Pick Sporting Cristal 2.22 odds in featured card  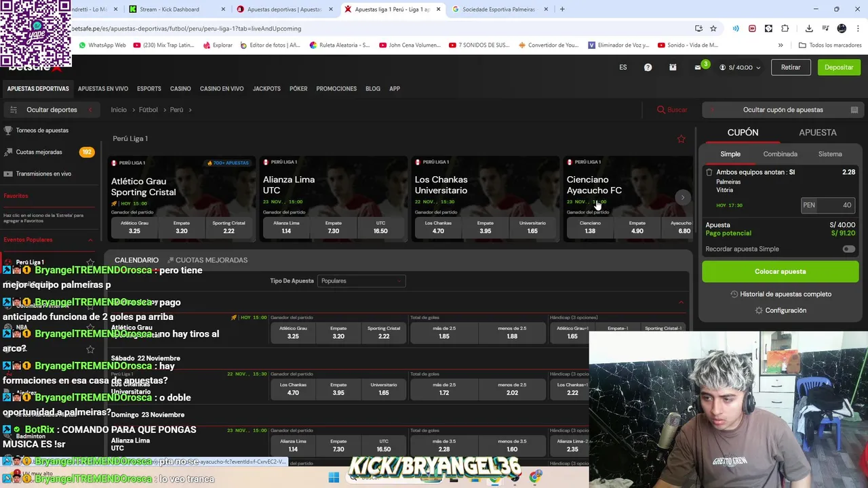click(229, 227)
